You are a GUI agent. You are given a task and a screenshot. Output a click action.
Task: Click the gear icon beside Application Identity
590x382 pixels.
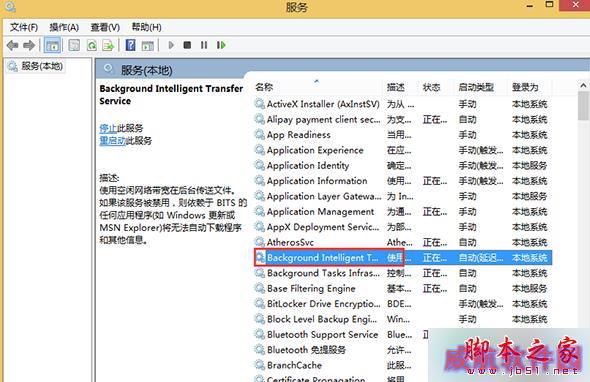259,165
